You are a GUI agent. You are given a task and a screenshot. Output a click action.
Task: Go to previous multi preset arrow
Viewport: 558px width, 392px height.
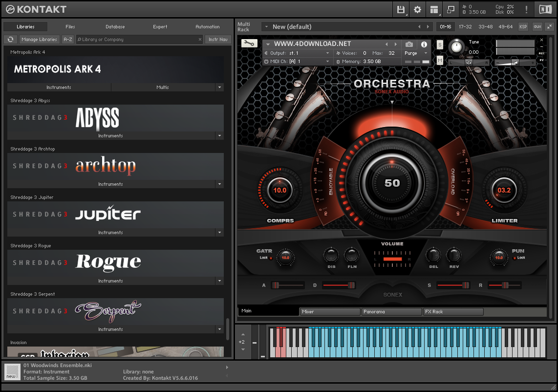tap(419, 27)
